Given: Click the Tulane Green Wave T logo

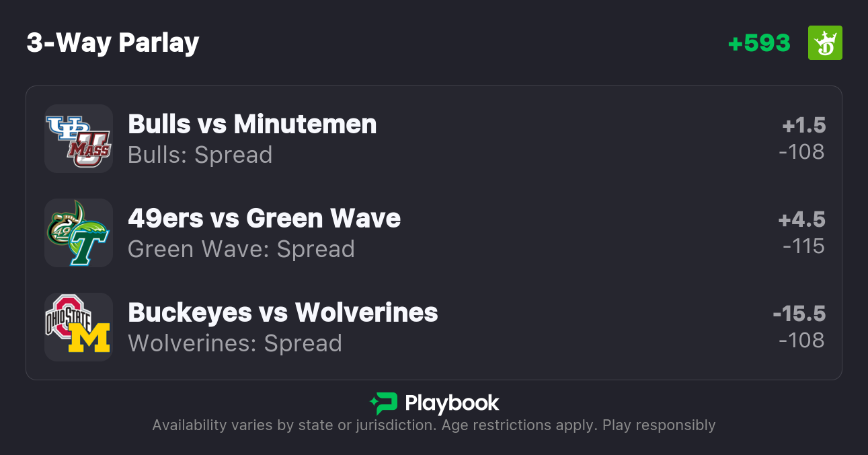Looking at the screenshot, I should coord(89,244).
